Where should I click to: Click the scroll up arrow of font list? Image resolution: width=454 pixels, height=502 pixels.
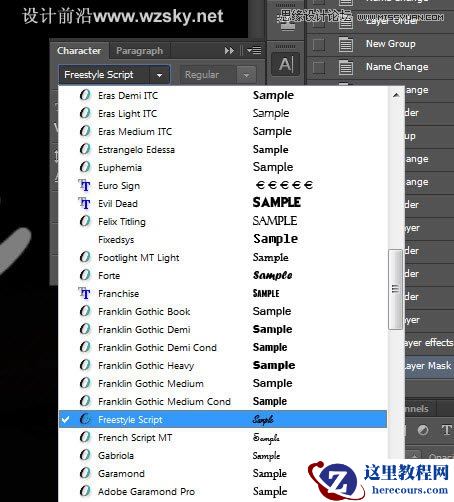396,95
